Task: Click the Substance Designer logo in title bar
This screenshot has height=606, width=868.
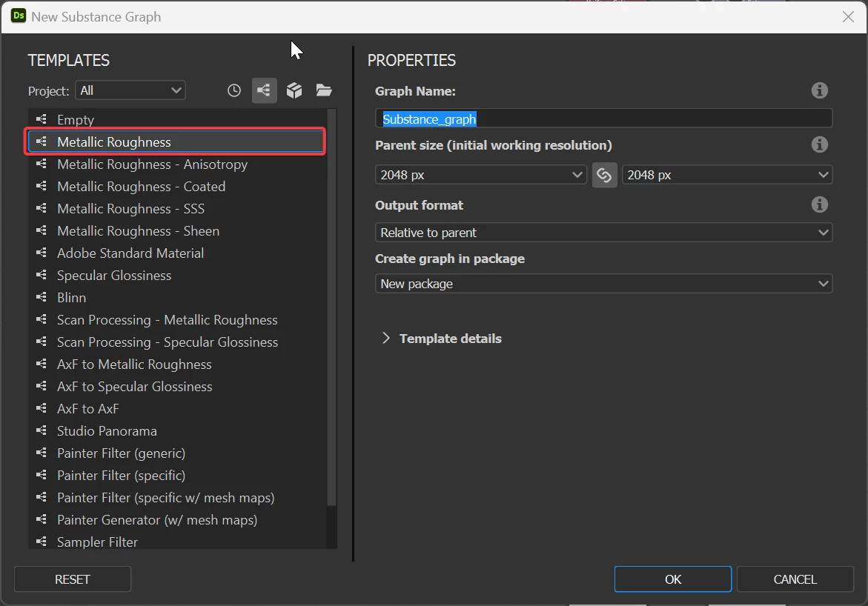Action: point(19,16)
